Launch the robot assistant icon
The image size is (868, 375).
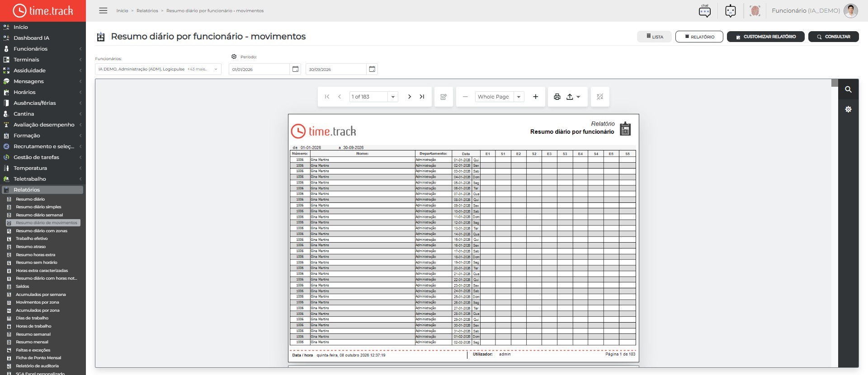730,11
